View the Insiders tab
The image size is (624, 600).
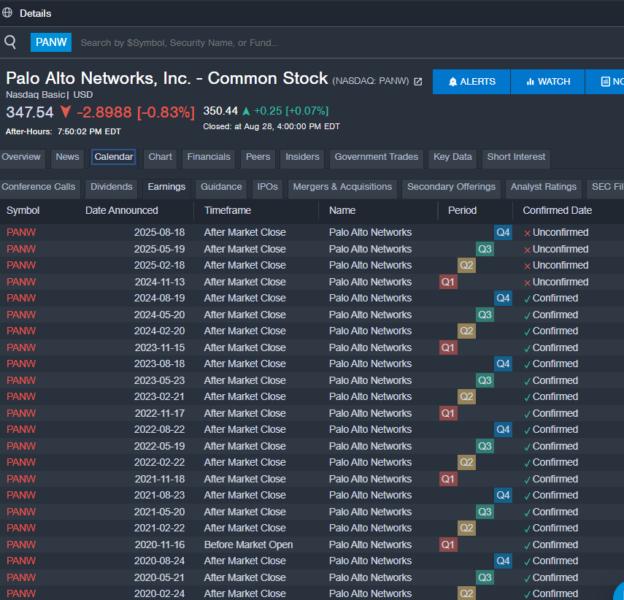point(302,157)
